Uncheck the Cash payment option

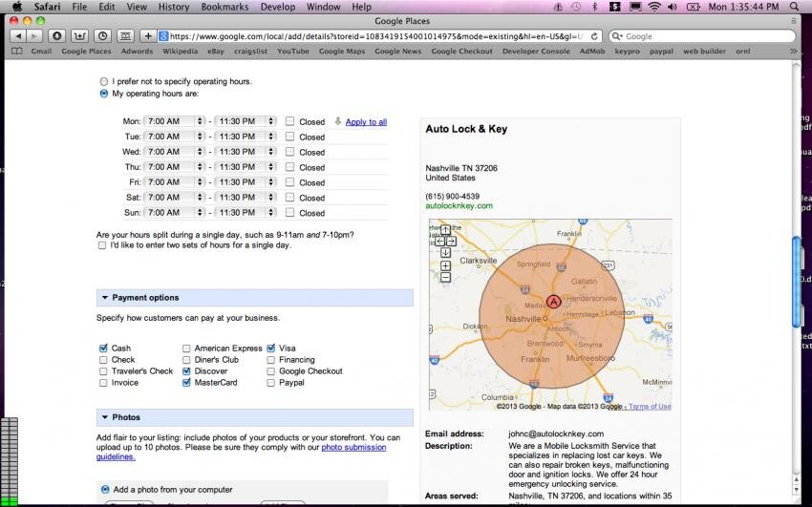point(103,349)
